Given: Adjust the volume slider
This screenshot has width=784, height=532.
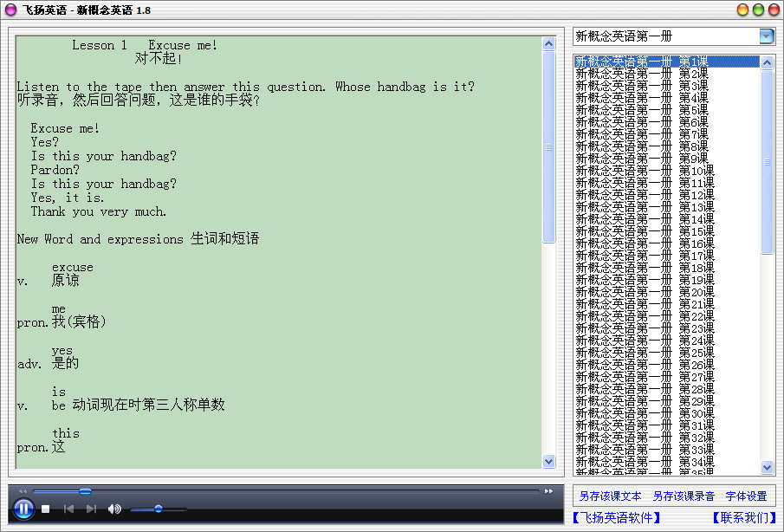Looking at the screenshot, I should (158, 509).
